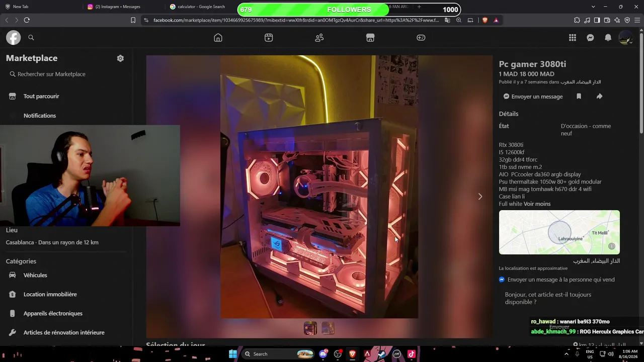This screenshot has width=644, height=362.
Task: Toggle the browser sidebar panel
Action: coord(597,20)
